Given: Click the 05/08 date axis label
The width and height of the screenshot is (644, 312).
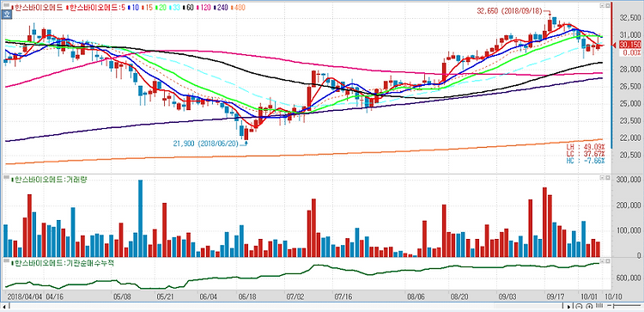Looking at the screenshot, I should pyautogui.click(x=121, y=296).
